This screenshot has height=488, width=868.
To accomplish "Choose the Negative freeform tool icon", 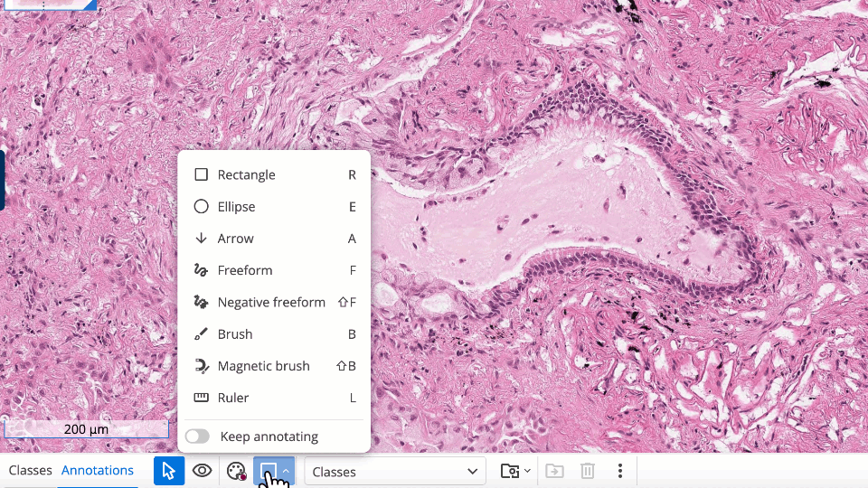I will click(x=201, y=303).
